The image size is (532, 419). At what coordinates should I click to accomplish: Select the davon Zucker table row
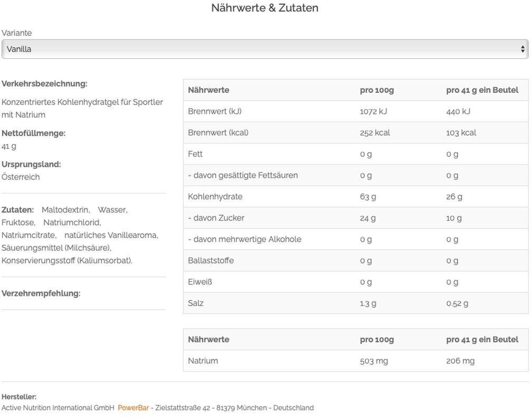coord(356,218)
